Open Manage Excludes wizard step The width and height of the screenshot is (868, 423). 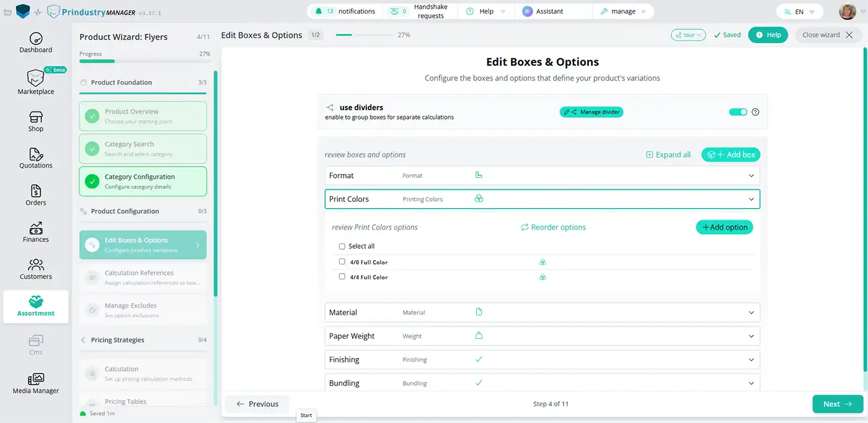(143, 310)
